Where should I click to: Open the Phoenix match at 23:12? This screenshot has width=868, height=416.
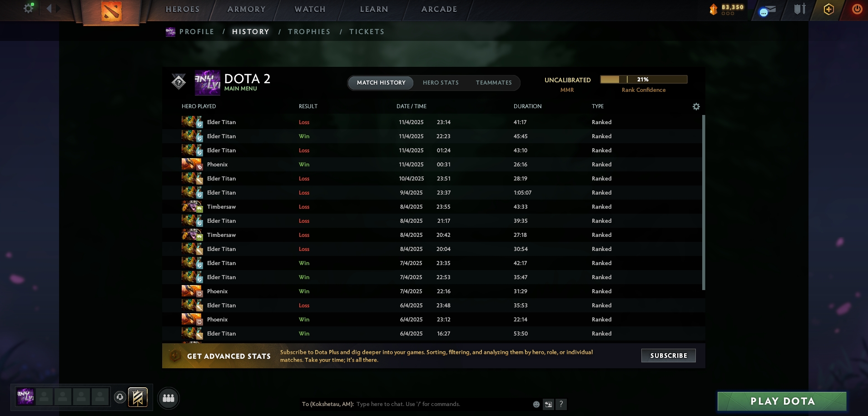tap(432, 319)
